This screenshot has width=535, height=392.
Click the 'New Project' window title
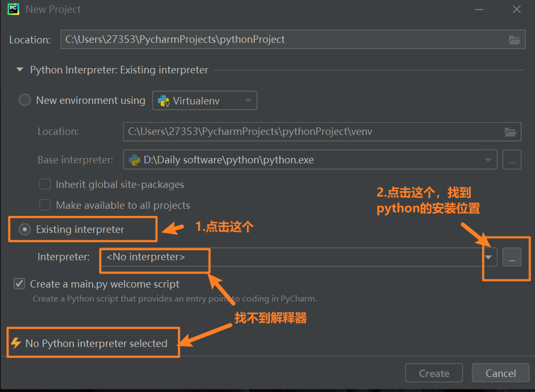point(53,9)
